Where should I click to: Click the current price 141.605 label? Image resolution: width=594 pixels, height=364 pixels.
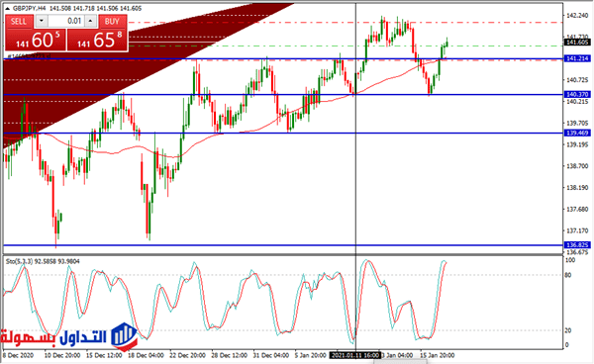tap(577, 42)
